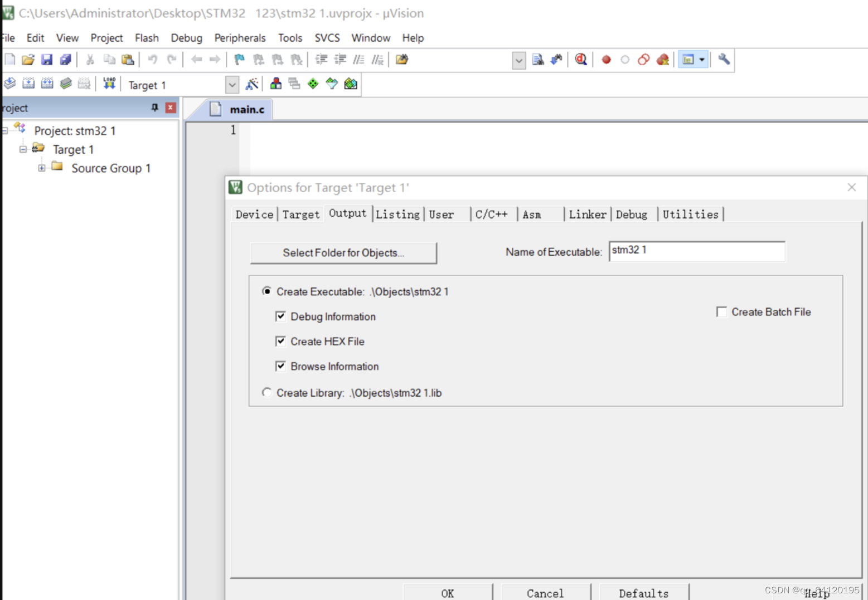Expand the Source Group 1 node
This screenshot has width=868, height=600.
tap(42, 168)
